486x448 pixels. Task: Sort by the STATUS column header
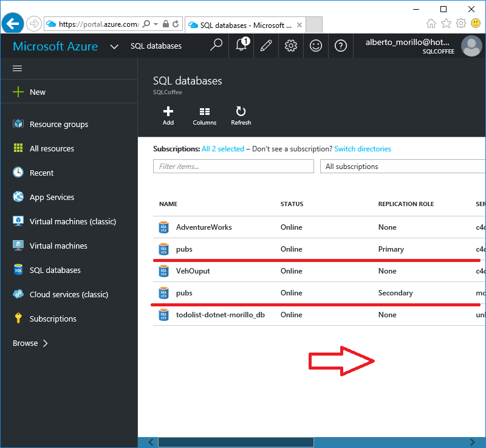click(292, 204)
